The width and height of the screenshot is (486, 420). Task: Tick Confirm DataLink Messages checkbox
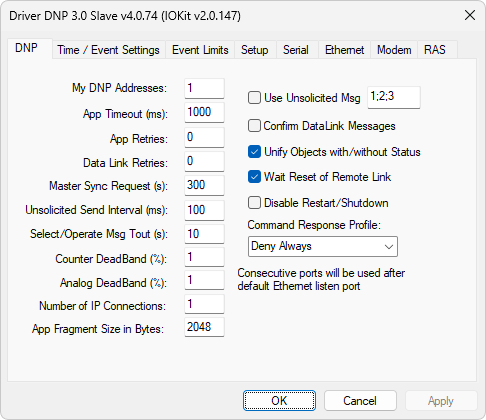(254, 126)
